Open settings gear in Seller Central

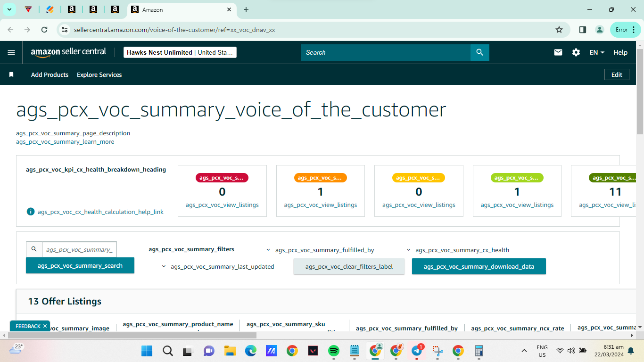tap(576, 52)
